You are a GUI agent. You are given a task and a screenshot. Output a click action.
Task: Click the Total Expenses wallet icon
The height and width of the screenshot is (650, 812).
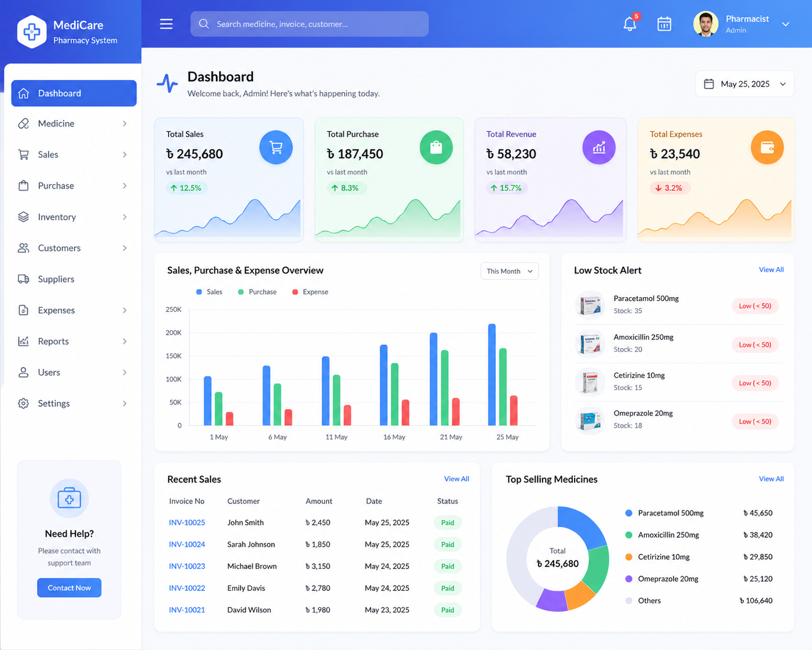point(767,148)
